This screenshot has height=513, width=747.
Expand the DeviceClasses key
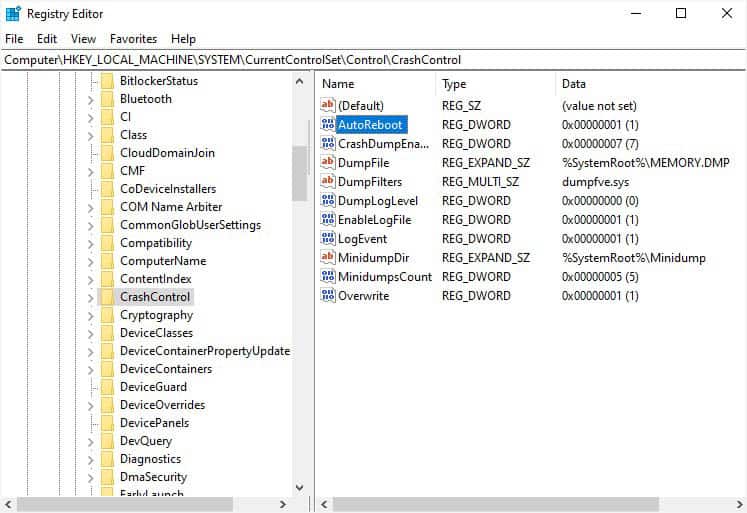click(91, 333)
